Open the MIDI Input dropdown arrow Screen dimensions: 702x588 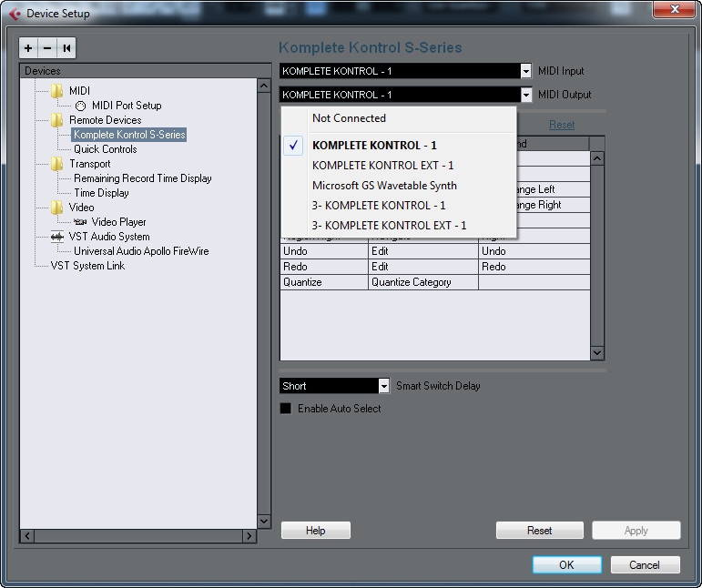click(x=526, y=71)
